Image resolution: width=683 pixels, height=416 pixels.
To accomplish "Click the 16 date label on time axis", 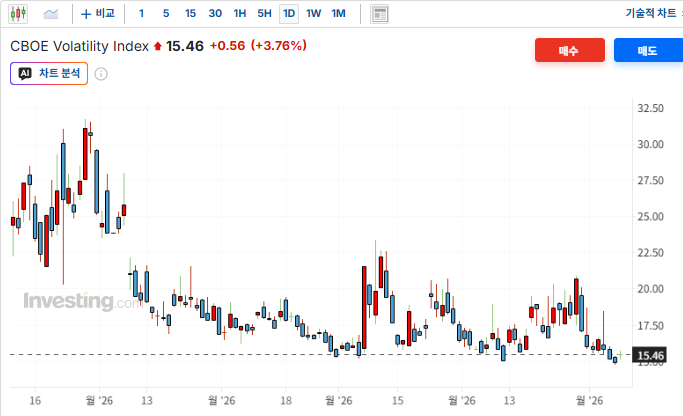I will pos(35,400).
